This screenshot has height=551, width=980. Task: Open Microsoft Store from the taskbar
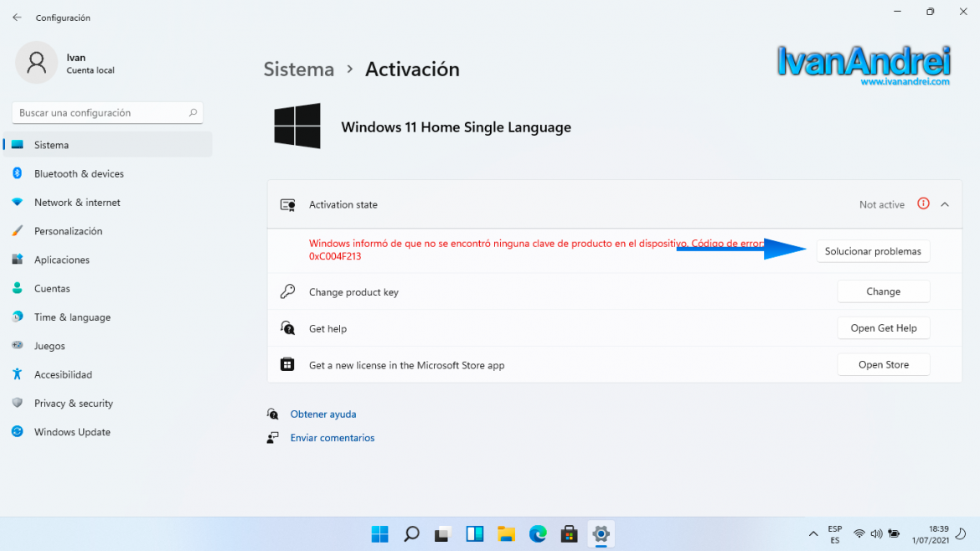coord(569,533)
